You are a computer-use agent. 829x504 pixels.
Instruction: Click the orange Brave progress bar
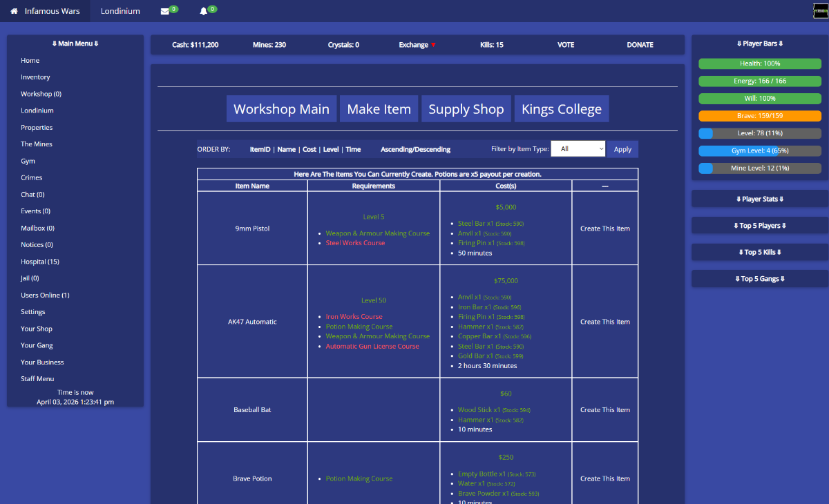point(760,116)
